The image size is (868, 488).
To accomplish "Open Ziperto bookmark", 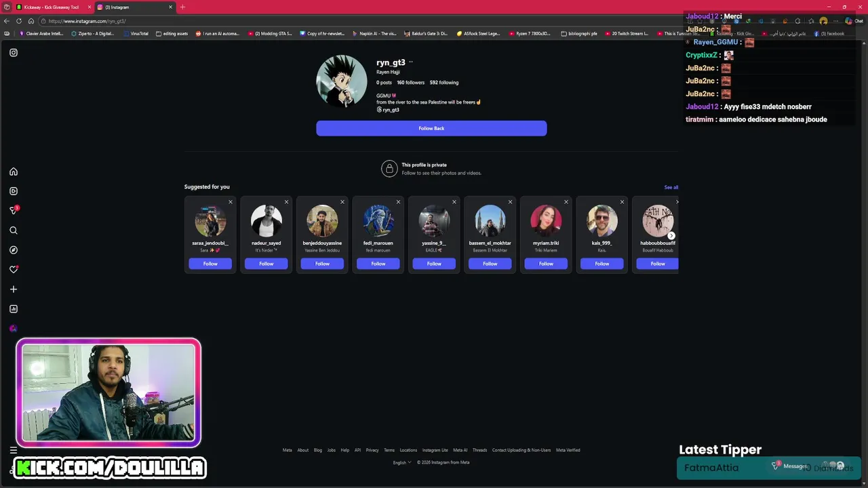I will pos(93,33).
